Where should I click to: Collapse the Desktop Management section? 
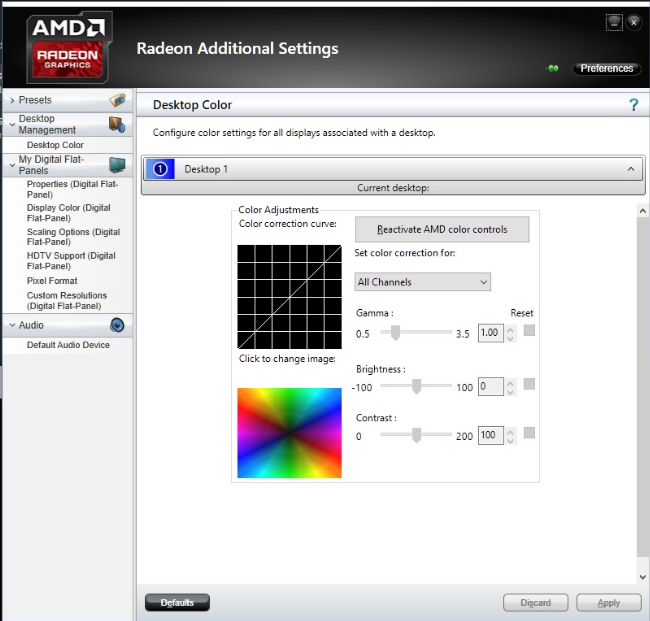(12, 124)
